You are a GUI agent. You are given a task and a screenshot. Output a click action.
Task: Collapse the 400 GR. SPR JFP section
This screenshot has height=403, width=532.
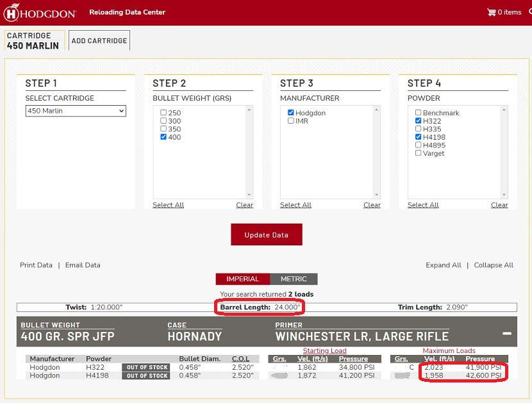507,333
